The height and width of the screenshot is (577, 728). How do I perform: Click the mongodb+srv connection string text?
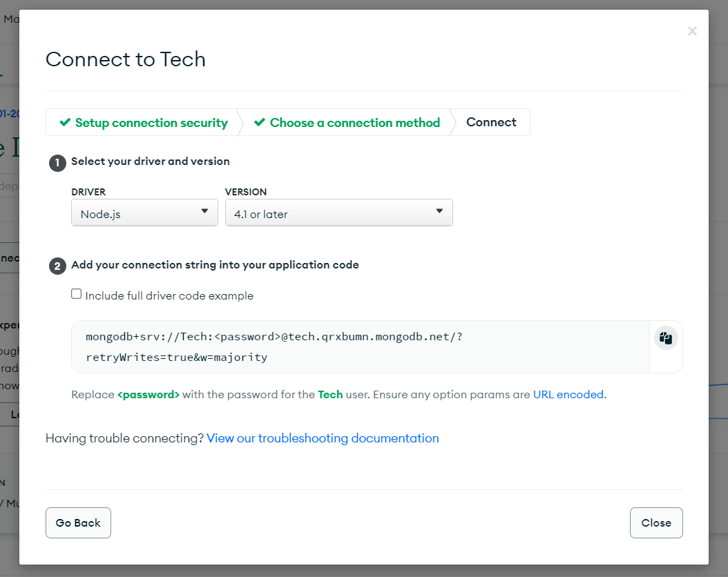[x=274, y=347]
